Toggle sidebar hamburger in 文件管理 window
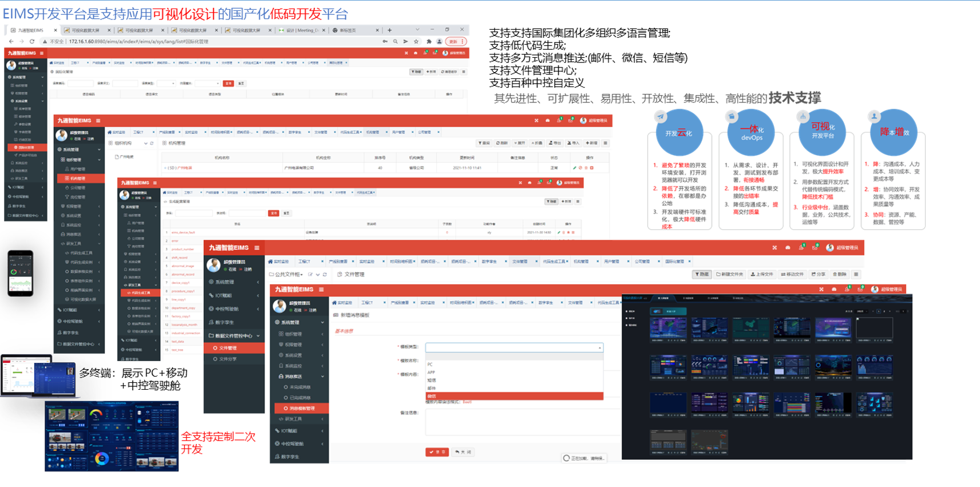 pos(257,248)
